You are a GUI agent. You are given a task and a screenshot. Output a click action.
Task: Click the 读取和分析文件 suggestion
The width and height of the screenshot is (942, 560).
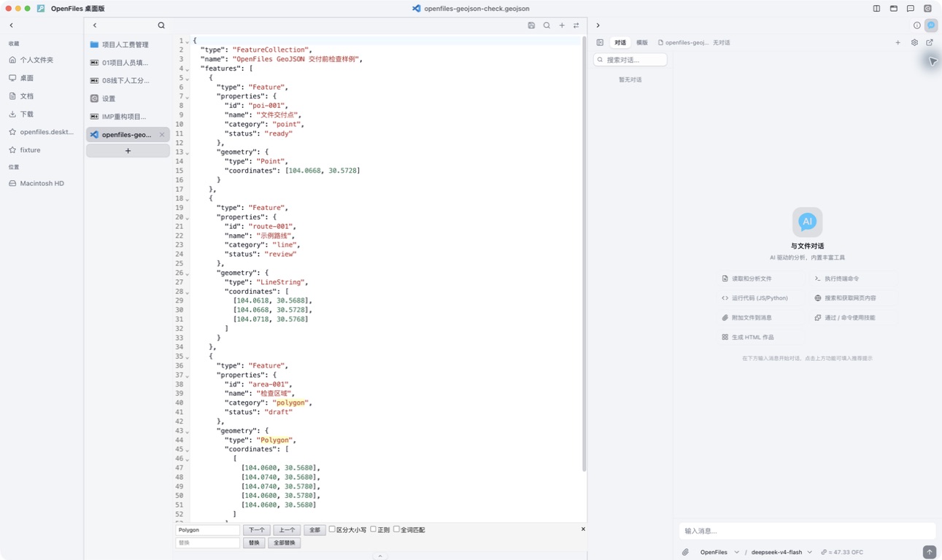(748, 279)
